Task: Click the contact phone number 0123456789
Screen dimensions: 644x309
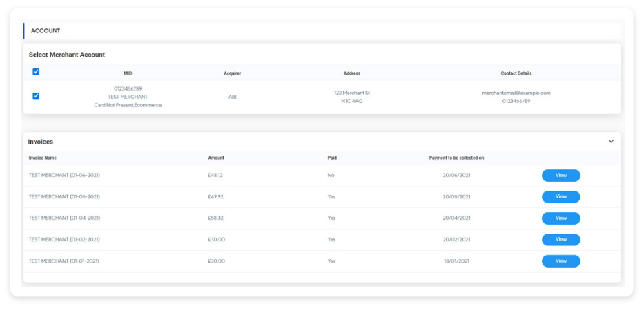Action: (x=516, y=101)
